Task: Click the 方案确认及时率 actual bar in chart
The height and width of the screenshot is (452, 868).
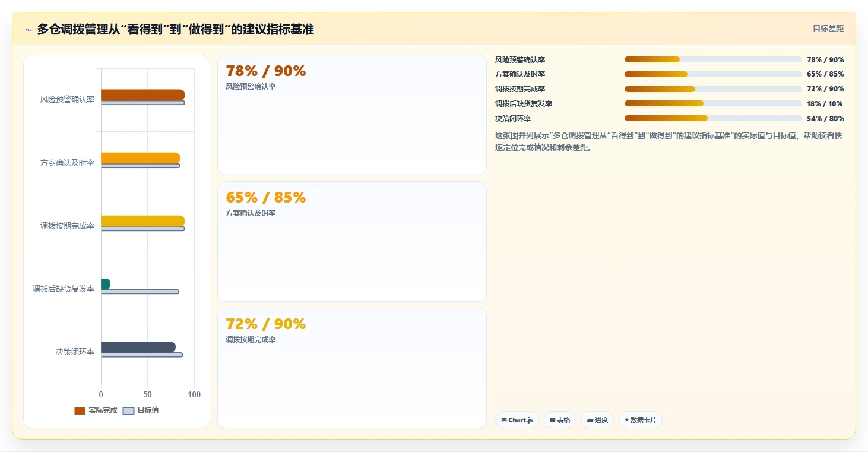Action: [x=141, y=158]
